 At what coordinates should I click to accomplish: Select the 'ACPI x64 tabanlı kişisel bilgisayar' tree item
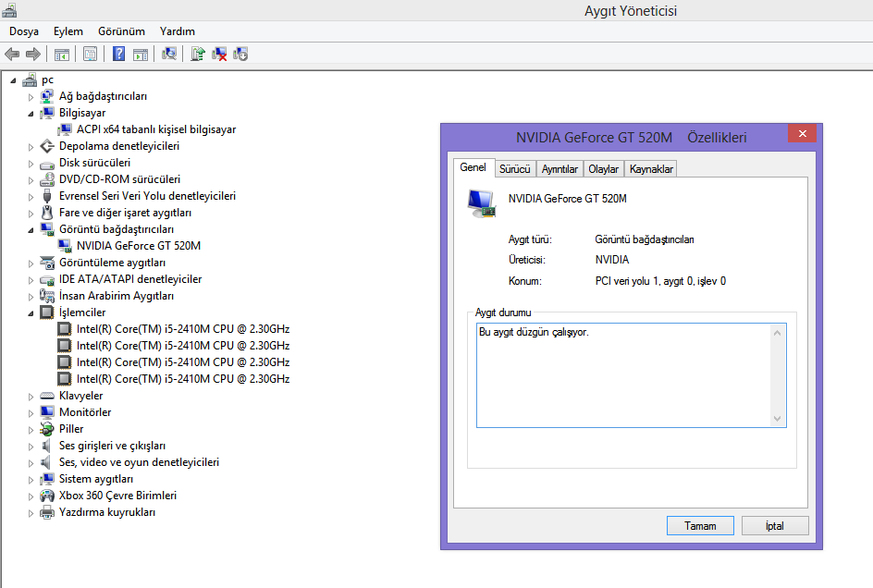click(x=156, y=129)
